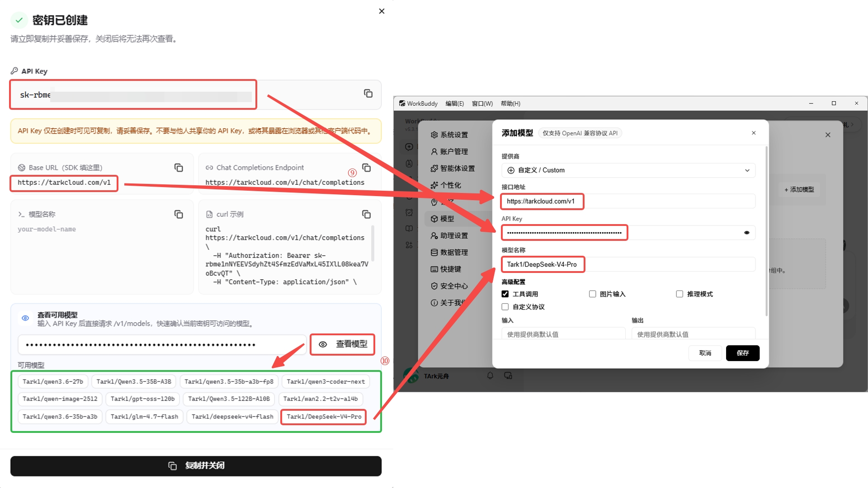Viewport: 868px width, 488px height.
Task: Open the 助理设置 settings section
Action: pos(449,235)
